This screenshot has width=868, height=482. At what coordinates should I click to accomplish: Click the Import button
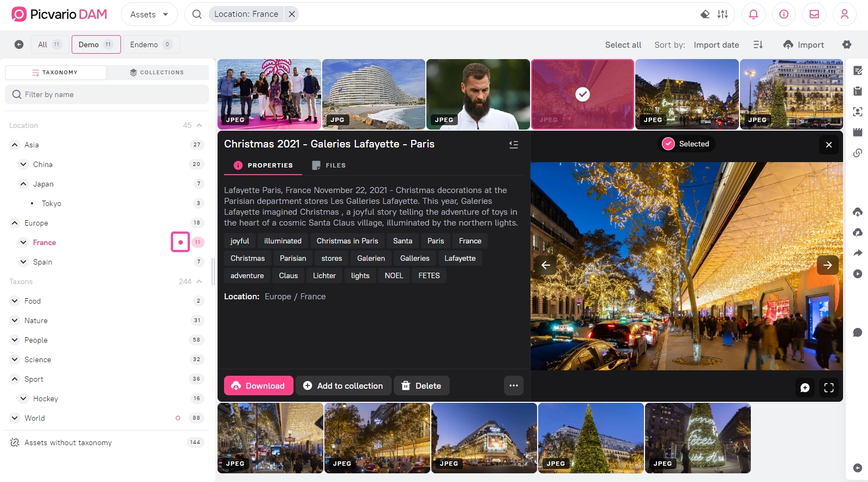point(803,45)
